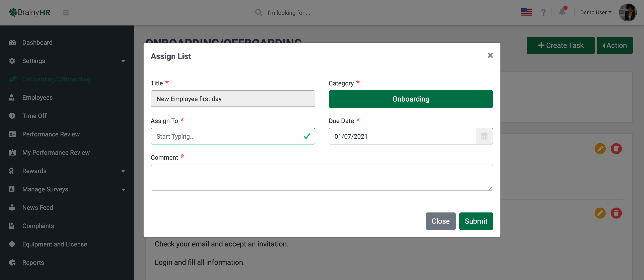Focus the Assign To 'Start Typing...' field
The image size is (644, 280).
(x=233, y=136)
